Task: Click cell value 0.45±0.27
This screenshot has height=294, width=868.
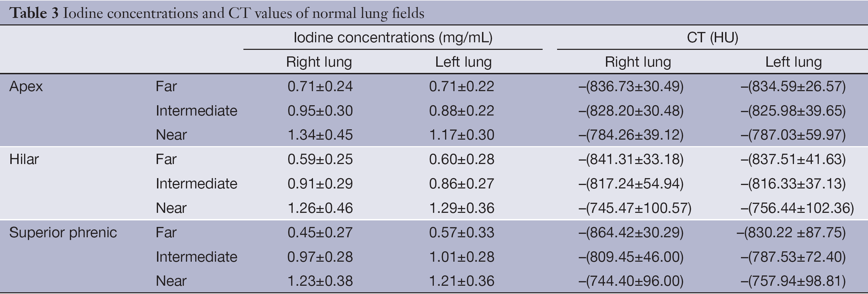Action: [x=320, y=232]
